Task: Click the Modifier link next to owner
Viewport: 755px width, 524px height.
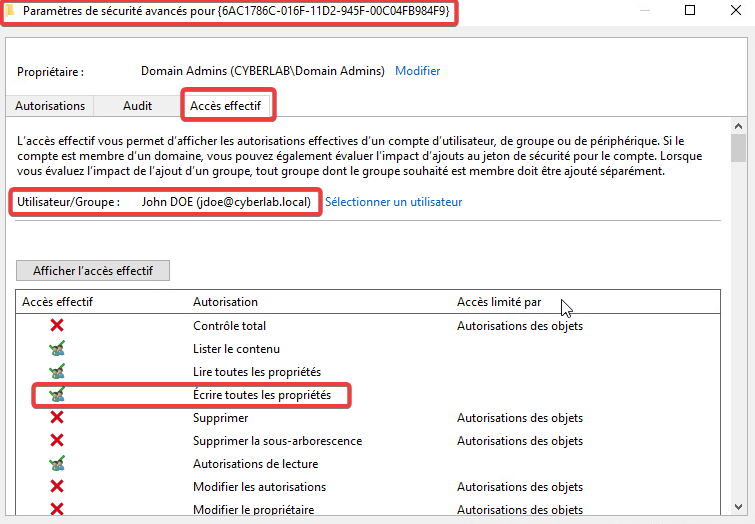Action: [417, 71]
